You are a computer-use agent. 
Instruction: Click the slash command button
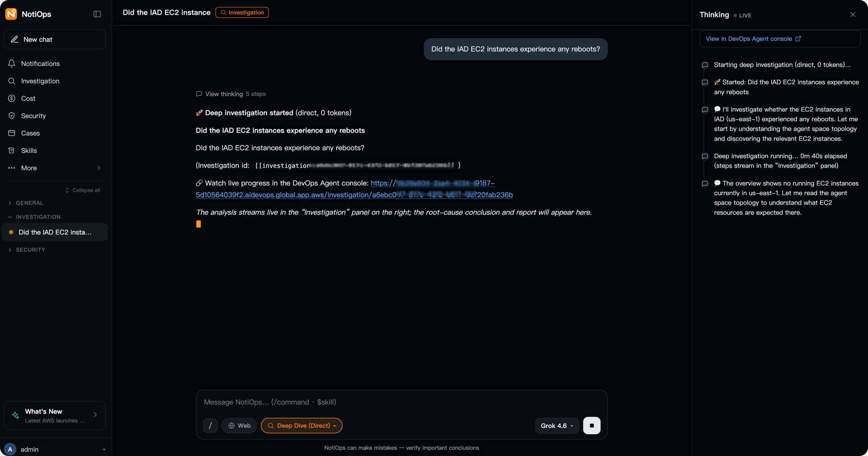tap(210, 426)
